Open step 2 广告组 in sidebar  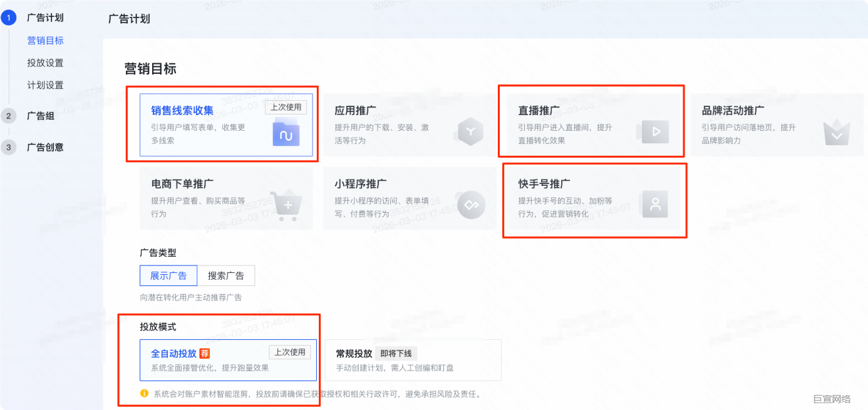pos(41,116)
